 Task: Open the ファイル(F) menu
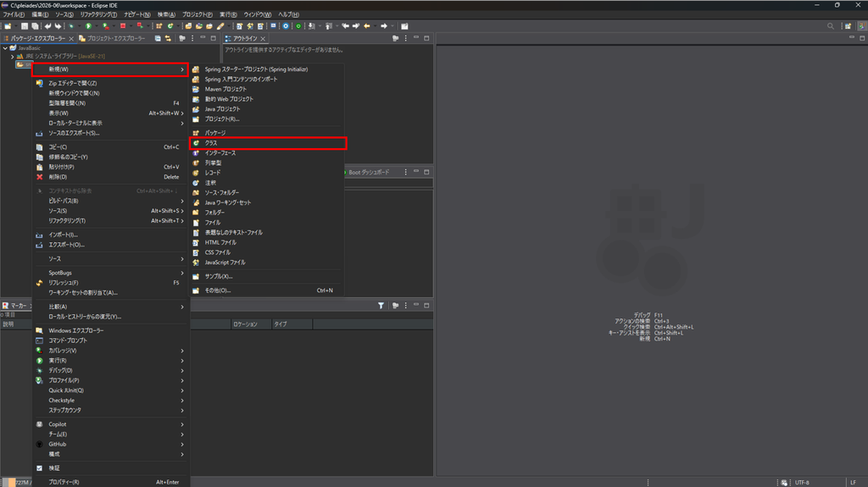14,14
